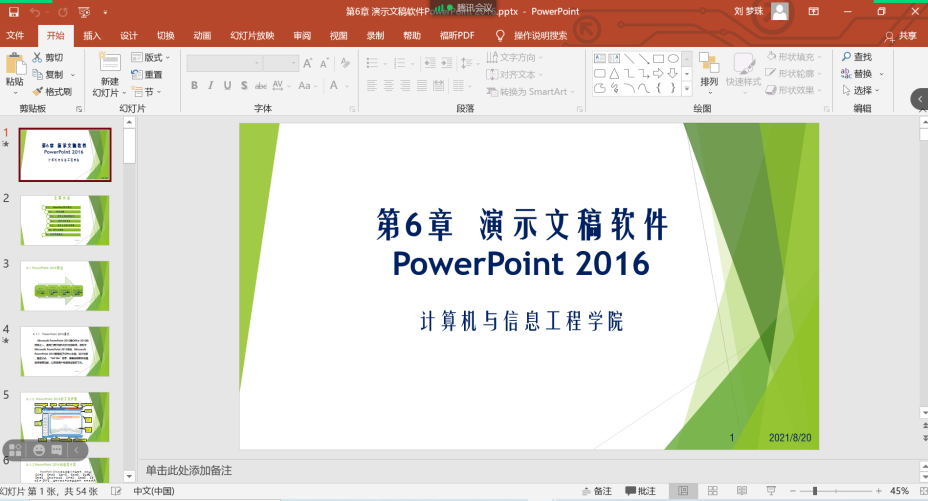
Task: Click the Paste clipboard icon
Action: pyautogui.click(x=15, y=65)
